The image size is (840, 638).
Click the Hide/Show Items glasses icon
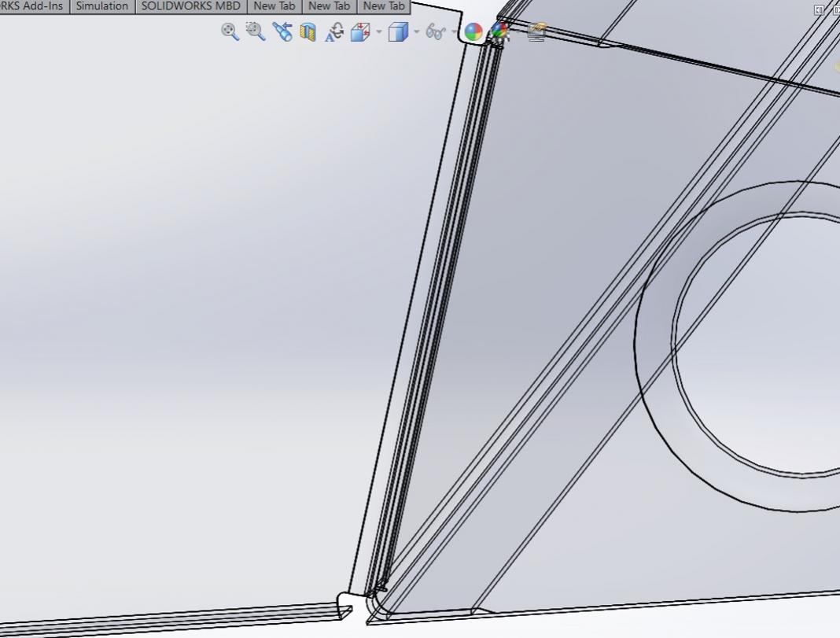[435, 31]
